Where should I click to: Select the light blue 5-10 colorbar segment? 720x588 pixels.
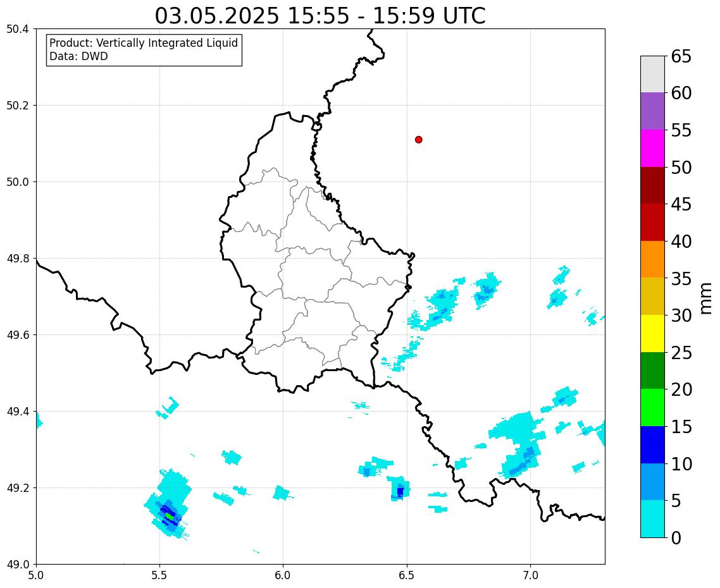(652, 482)
